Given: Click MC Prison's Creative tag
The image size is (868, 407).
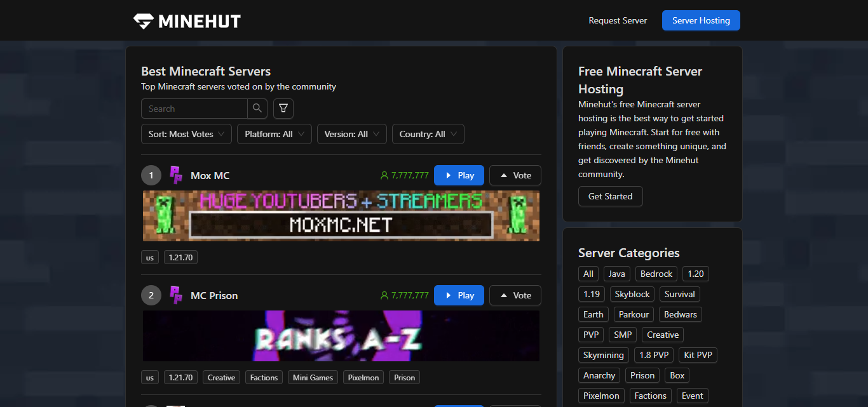Looking at the screenshot, I should pos(222,378).
